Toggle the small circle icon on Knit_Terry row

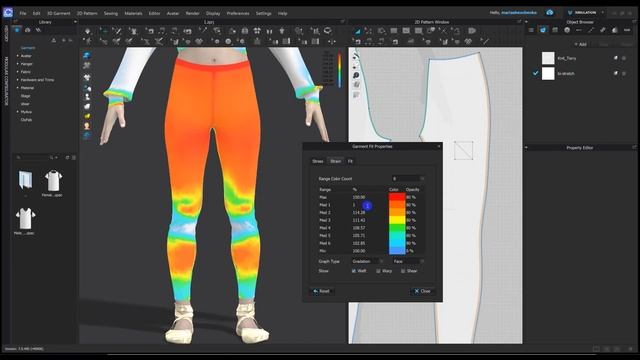pyautogui.click(x=624, y=58)
